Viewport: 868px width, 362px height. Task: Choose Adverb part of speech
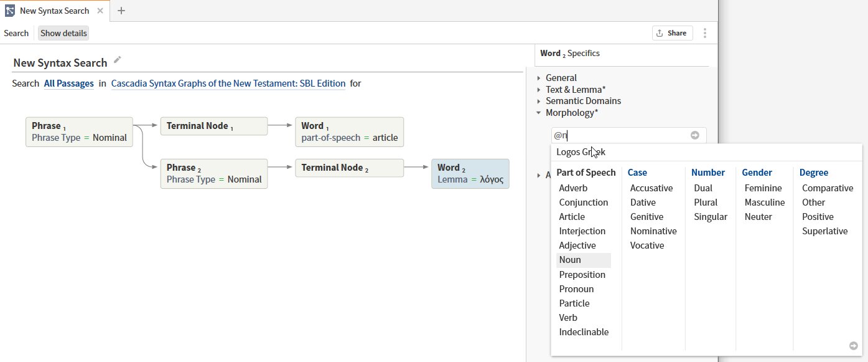[573, 188]
